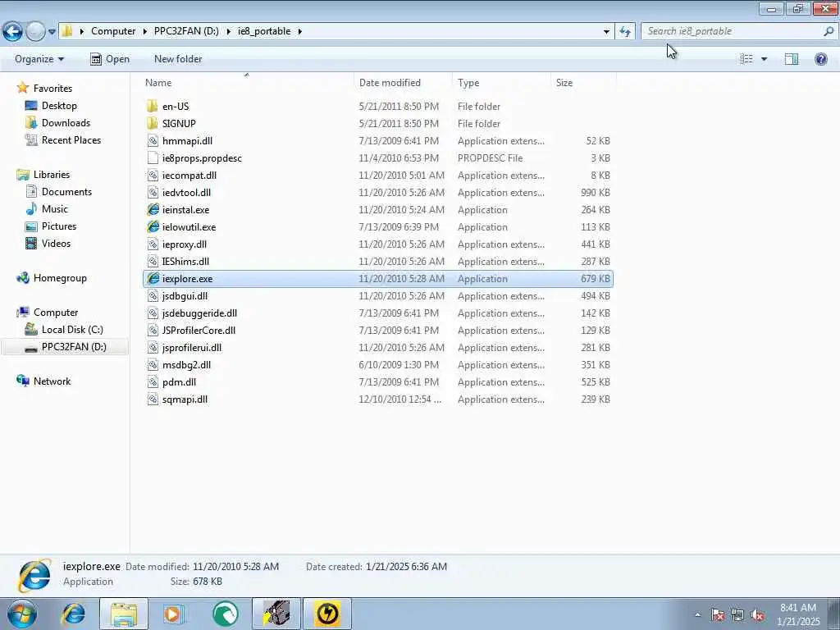Screen dimensions: 840x630
Task: Select the hmmapi.dll file icon
Action: pos(153,141)
